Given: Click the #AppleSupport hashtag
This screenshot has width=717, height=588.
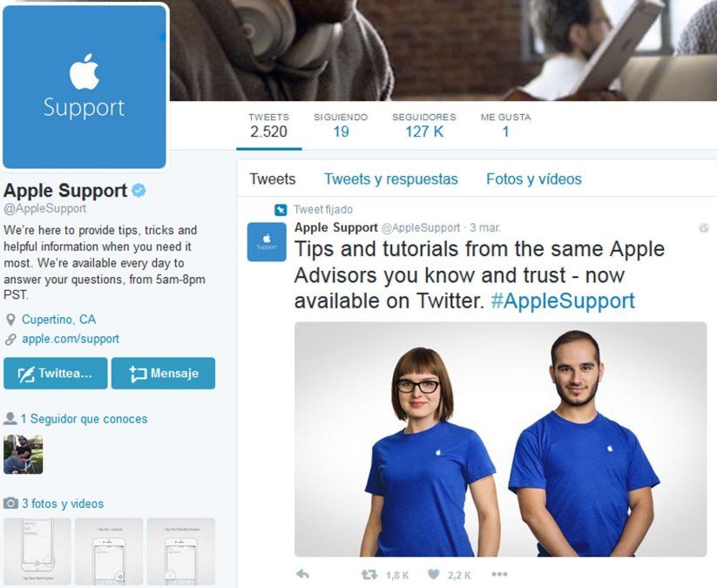Looking at the screenshot, I should pyautogui.click(x=563, y=301).
